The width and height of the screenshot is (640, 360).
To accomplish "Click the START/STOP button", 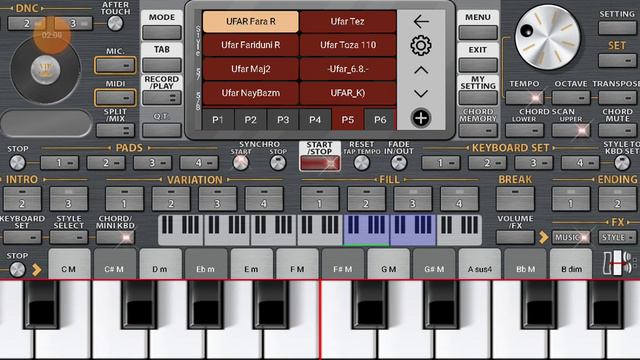I will pyautogui.click(x=320, y=163).
